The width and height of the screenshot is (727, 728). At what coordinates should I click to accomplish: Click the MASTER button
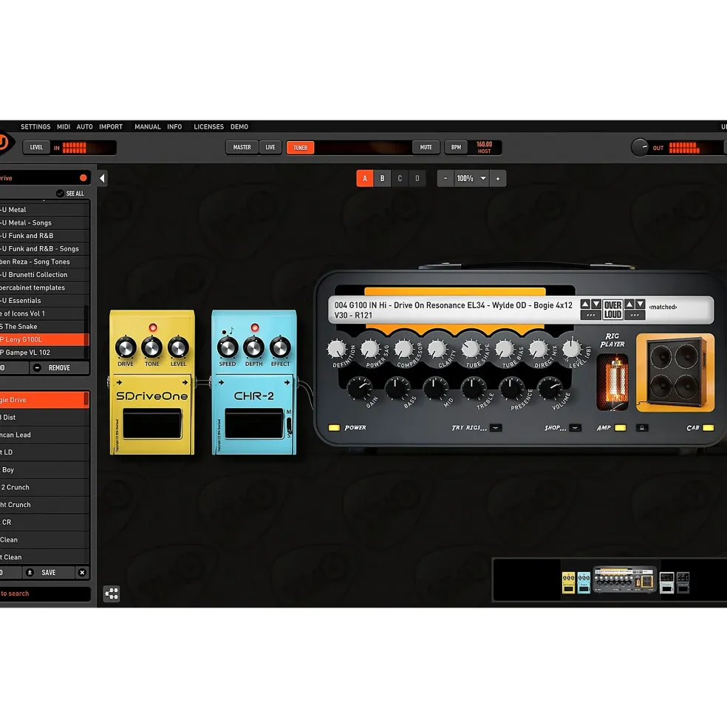(x=242, y=147)
